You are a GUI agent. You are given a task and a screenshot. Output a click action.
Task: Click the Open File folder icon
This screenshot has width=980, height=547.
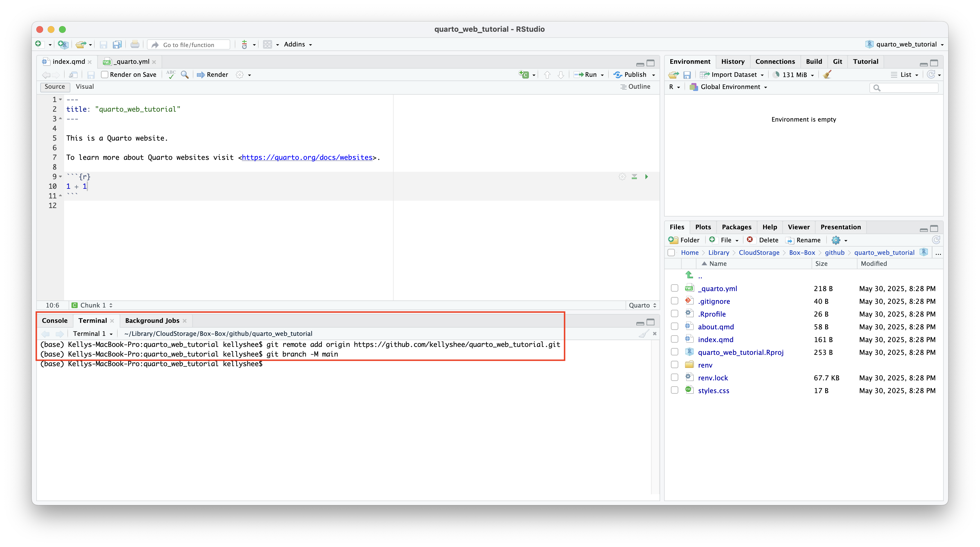pyautogui.click(x=80, y=44)
